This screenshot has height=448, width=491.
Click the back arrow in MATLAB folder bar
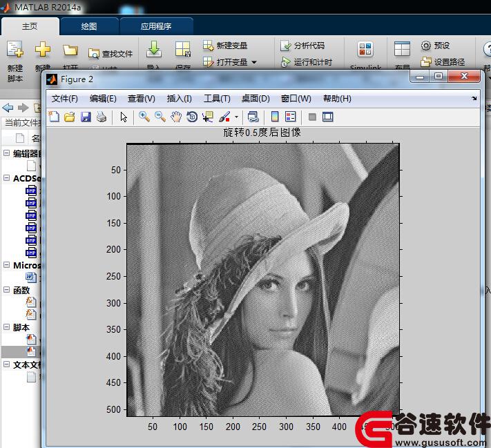tap(8, 108)
